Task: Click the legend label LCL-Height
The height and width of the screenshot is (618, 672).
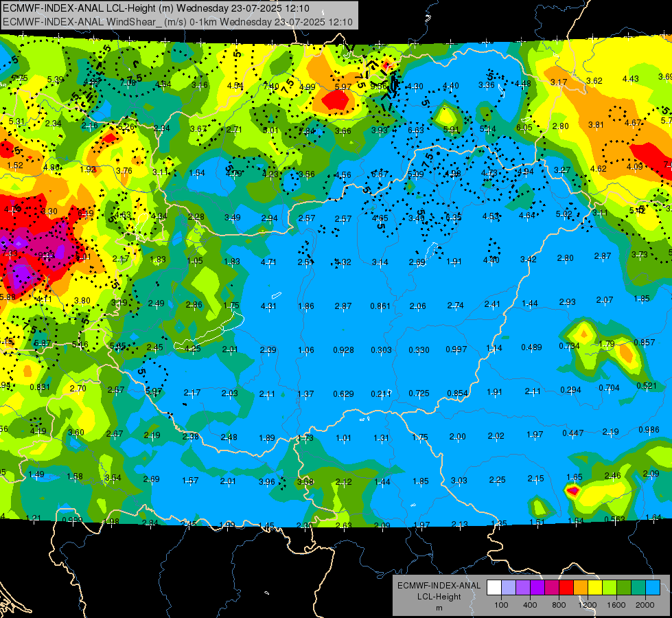Action: tap(439, 597)
